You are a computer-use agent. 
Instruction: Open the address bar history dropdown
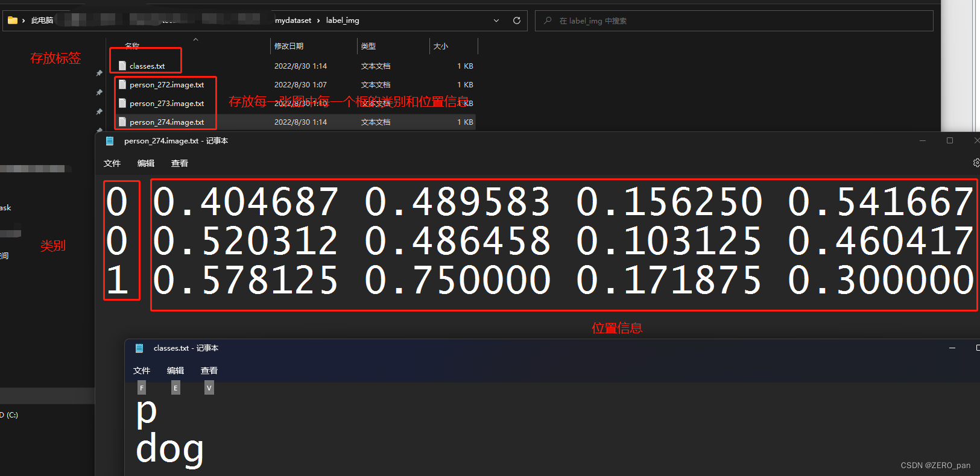click(x=496, y=20)
